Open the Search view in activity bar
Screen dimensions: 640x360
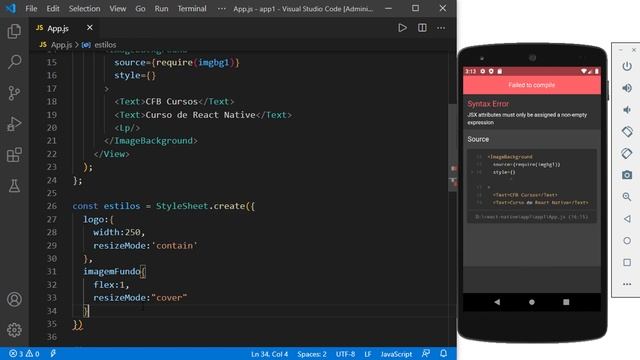(14, 62)
